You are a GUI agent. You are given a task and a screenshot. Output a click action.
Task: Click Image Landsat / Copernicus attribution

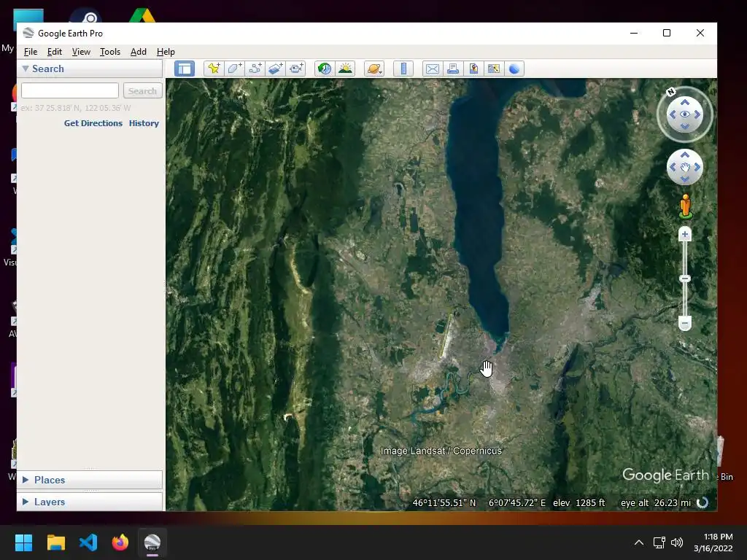441,451
